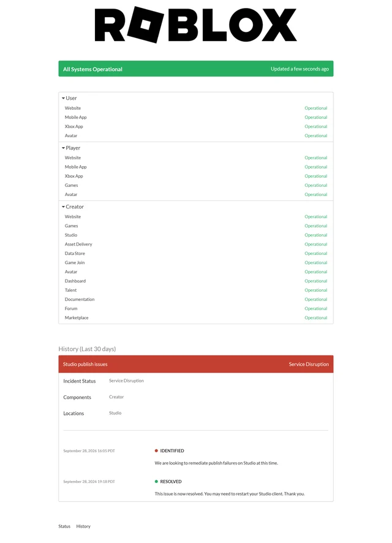392x543 pixels.
Task: Open the 'Studio publish issues' incident header
Action: click(196, 364)
